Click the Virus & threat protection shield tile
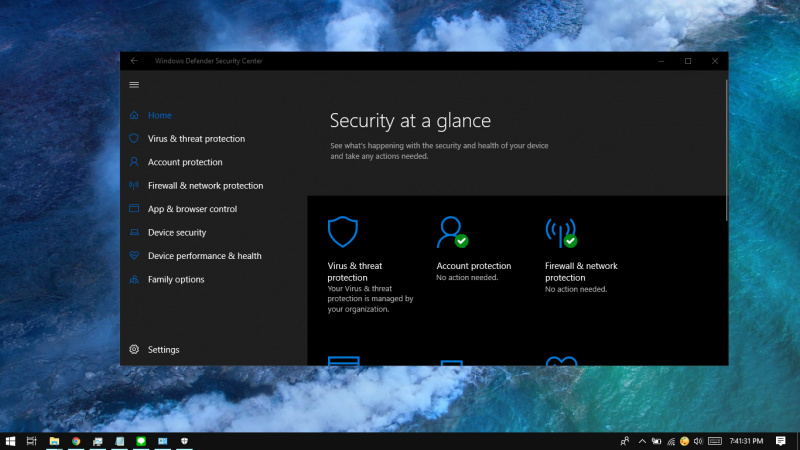 [x=342, y=232]
